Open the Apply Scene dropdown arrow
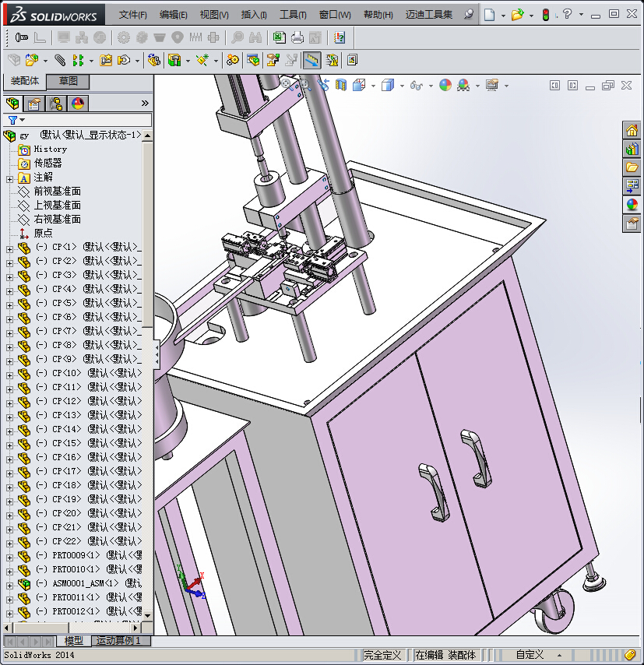Viewport: 644px width, 665px height. click(x=477, y=86)
